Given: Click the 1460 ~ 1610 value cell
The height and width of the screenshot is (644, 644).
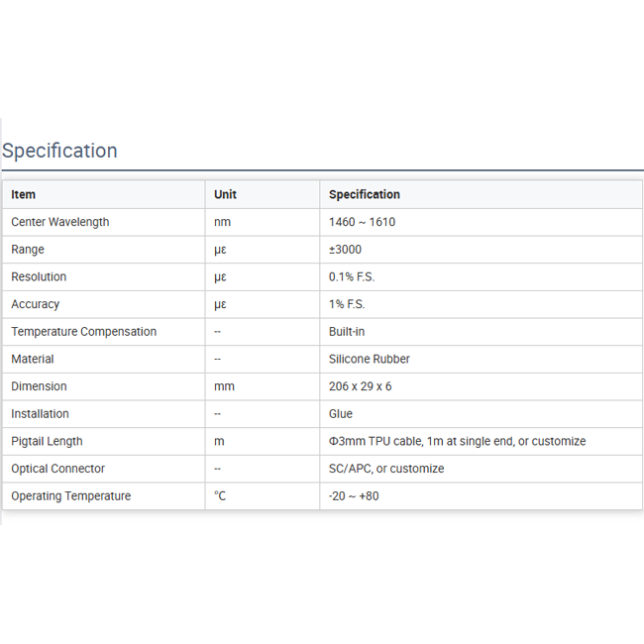Looking at the screenshot, I should [362, 222].
